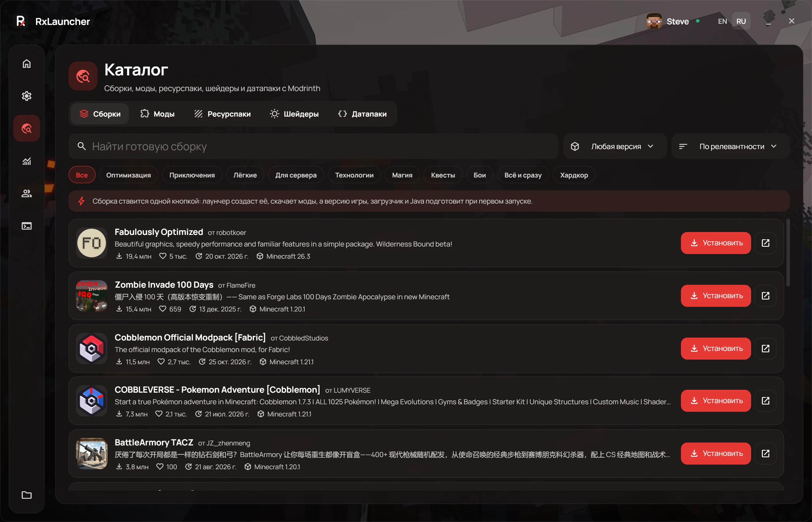
Task: Open the Catalog sidebar icon
Action: (x=26, y=128)
